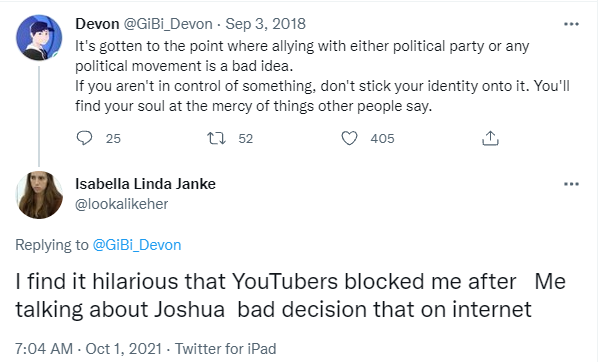Open the more options menu on Devon's tweet

point(571,24)
